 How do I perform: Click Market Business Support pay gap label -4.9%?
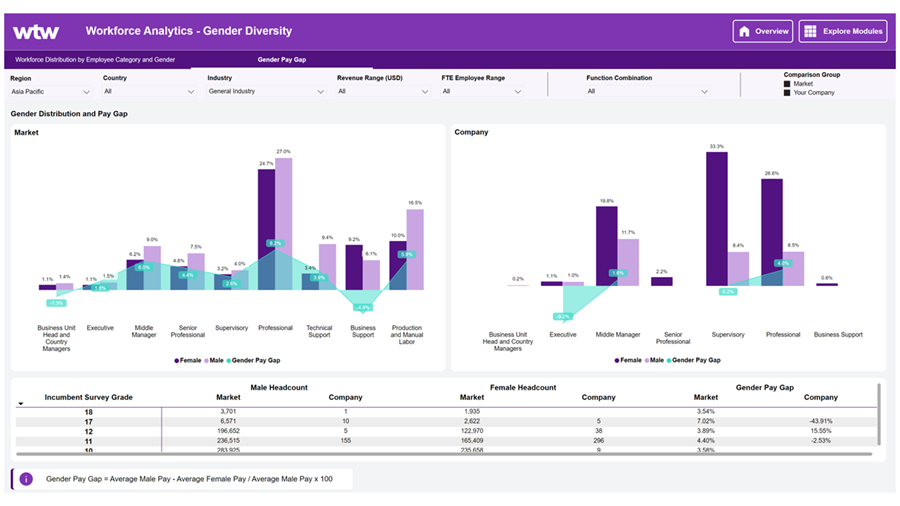pyautogui.click(x=363, y=308)
